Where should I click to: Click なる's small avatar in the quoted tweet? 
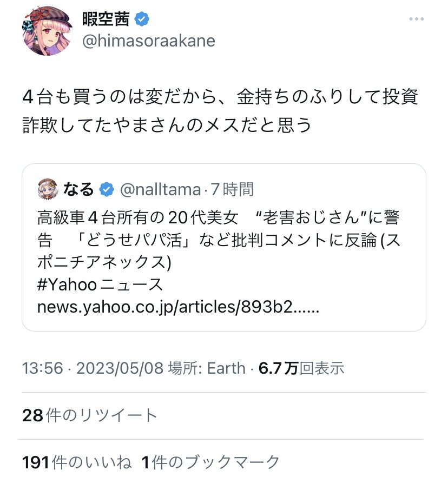coord(48,189)
